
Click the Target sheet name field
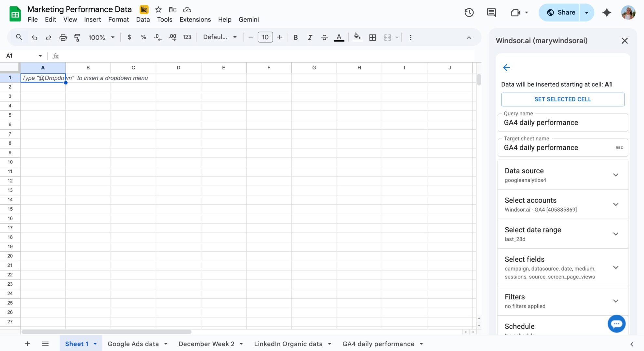(563, 148)
